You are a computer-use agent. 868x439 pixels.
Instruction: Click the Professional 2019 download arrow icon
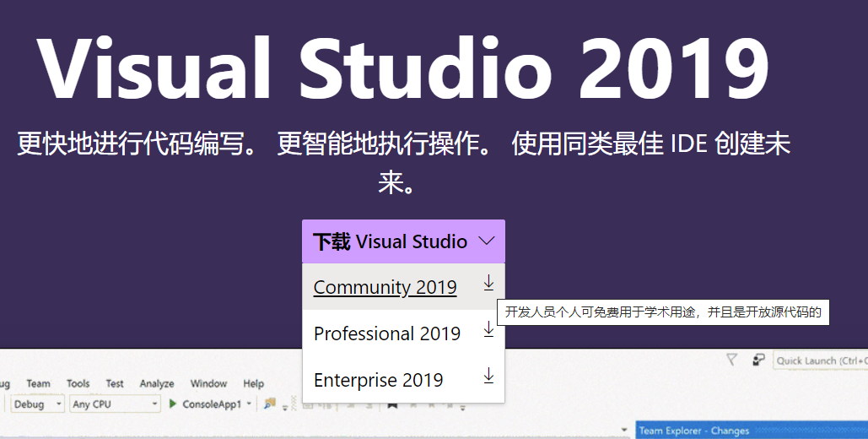point(488,329)
